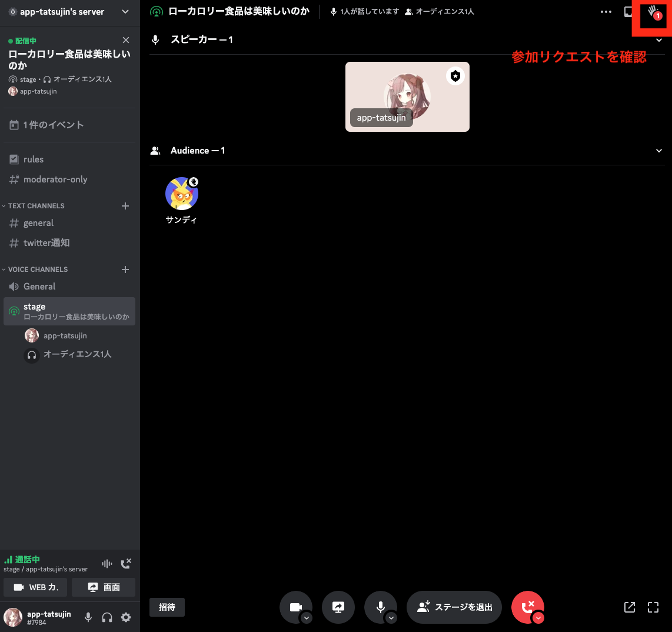Viewport: 672px width, 632px height.
Task: Start screen sharing
Action: tap(338, 607)
